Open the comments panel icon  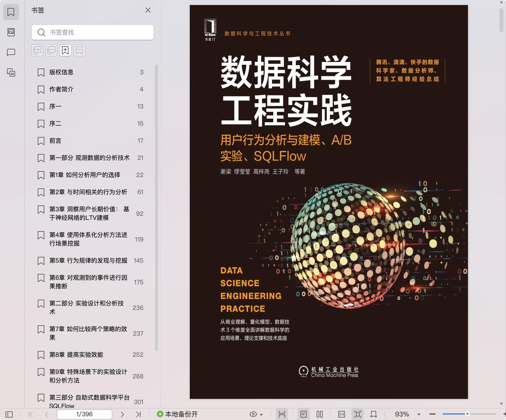click(x=11, y=52)
